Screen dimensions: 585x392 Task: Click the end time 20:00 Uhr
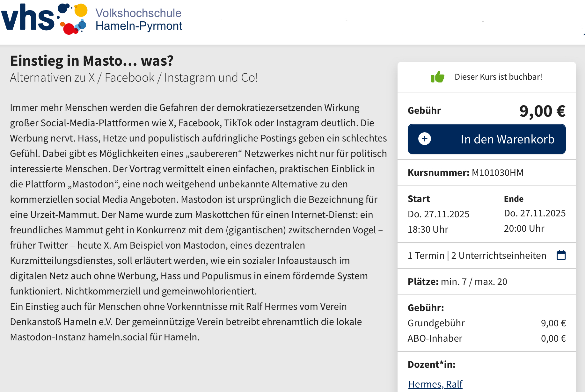[524, 229]
